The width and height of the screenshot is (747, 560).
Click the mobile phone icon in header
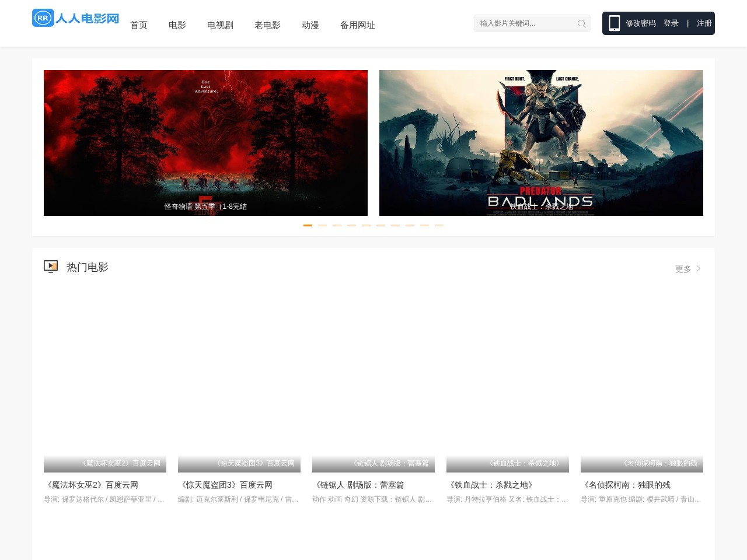614,23
